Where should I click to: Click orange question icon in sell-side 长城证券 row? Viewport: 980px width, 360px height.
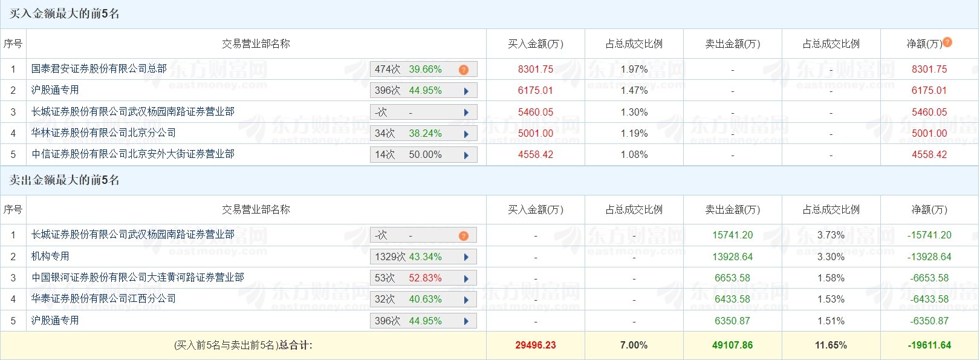(464, 236)
